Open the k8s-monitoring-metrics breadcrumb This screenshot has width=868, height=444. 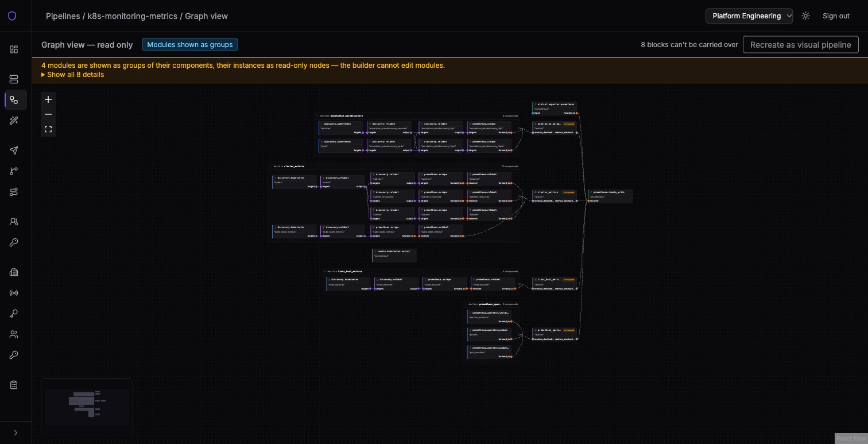(x=133, y=16)
